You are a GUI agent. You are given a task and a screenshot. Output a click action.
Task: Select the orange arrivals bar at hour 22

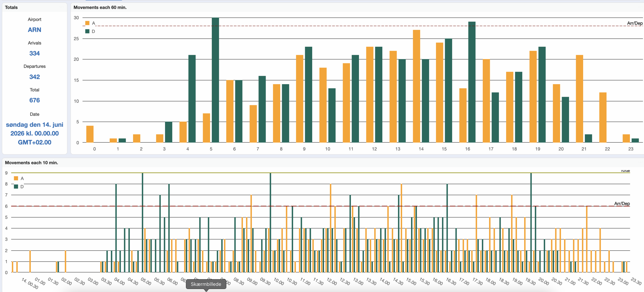[x=603, y=117]
